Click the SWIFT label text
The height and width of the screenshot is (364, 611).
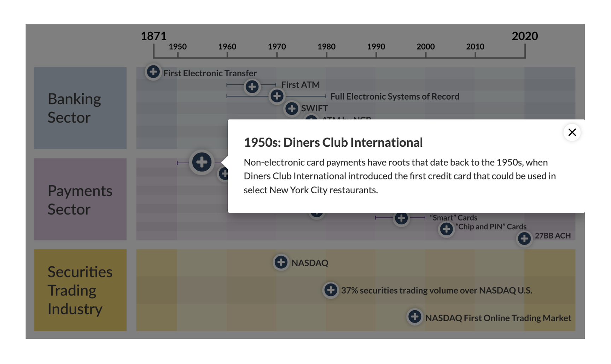[x=314, y=108]
